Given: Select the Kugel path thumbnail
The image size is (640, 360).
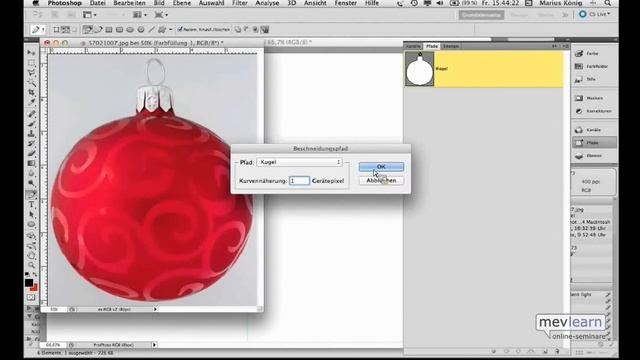Looking at the screenshot, I should (420, 69).
